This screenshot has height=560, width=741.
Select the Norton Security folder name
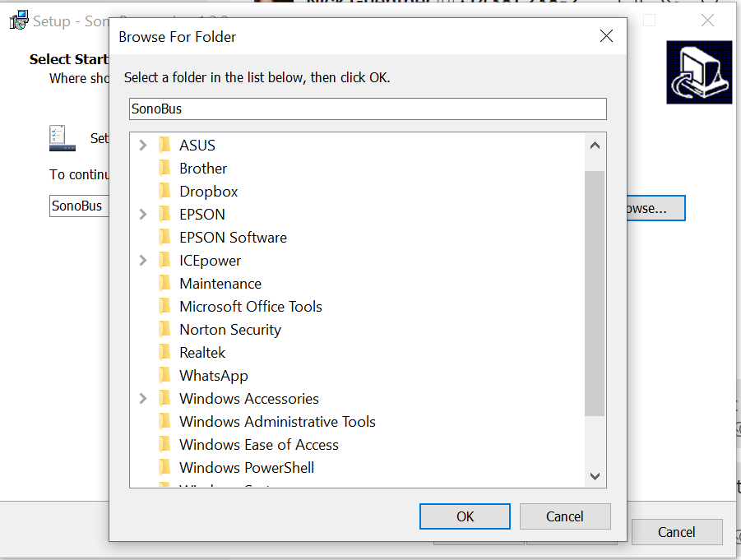[x=230, y=330]
